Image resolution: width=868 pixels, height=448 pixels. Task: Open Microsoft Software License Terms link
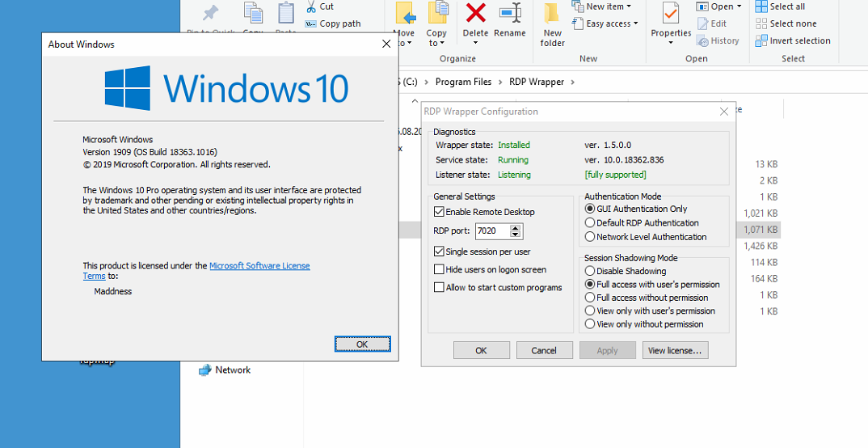tap(259, 266)
